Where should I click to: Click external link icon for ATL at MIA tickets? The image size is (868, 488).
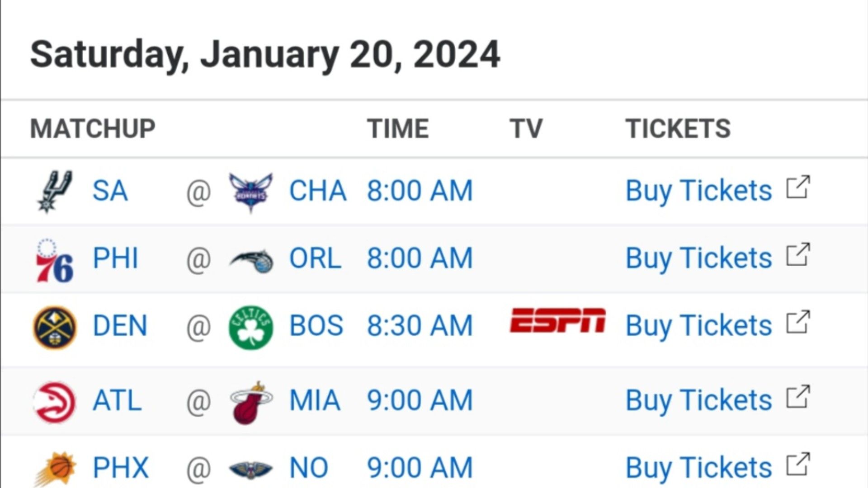[798, 397]
